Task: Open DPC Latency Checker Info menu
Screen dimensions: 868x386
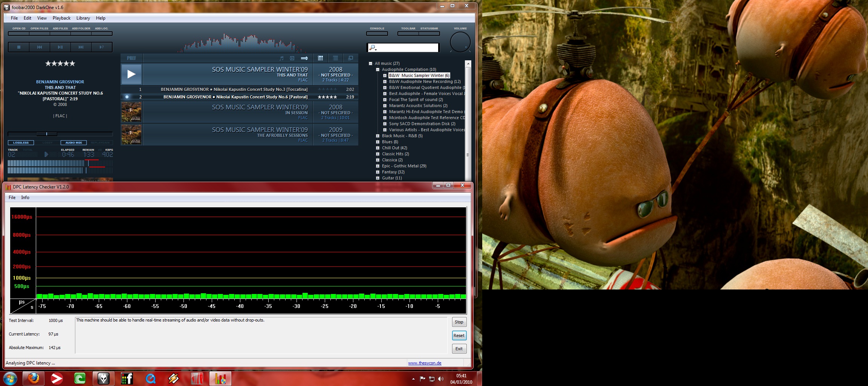Action: (x=25, y=198)
